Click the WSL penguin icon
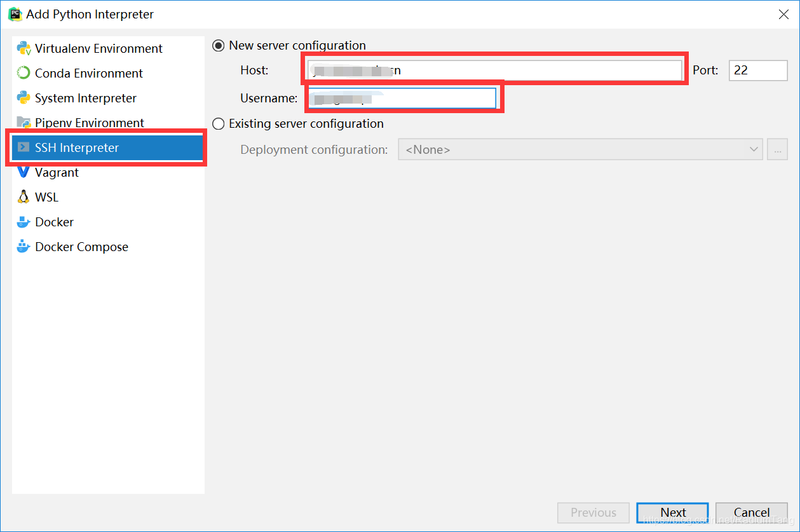 click(x=24, y=197)
